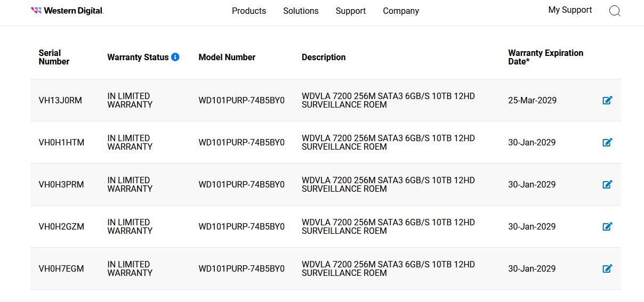This screenshot has height=302, width=644.
Task: Click warranty status in VH0H7EGM row
Action: pyautogui.click(x=130, y=268)
